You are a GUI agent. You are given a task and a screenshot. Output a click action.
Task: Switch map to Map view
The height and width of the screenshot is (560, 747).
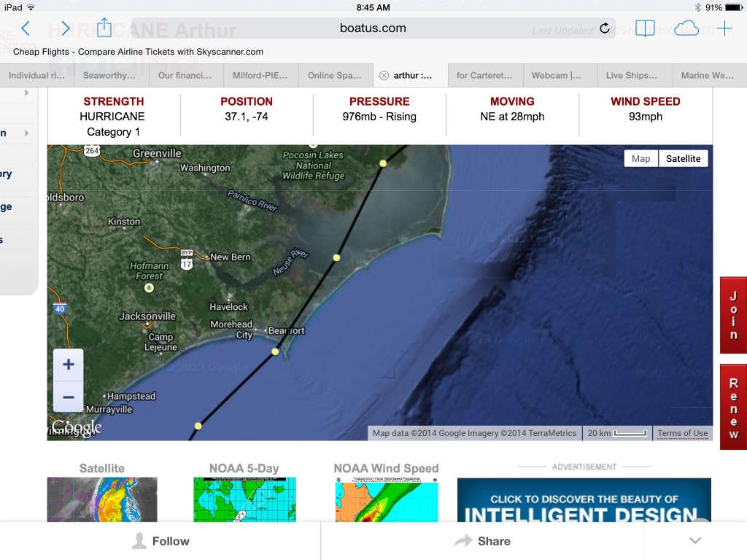(x=640, y=158)
